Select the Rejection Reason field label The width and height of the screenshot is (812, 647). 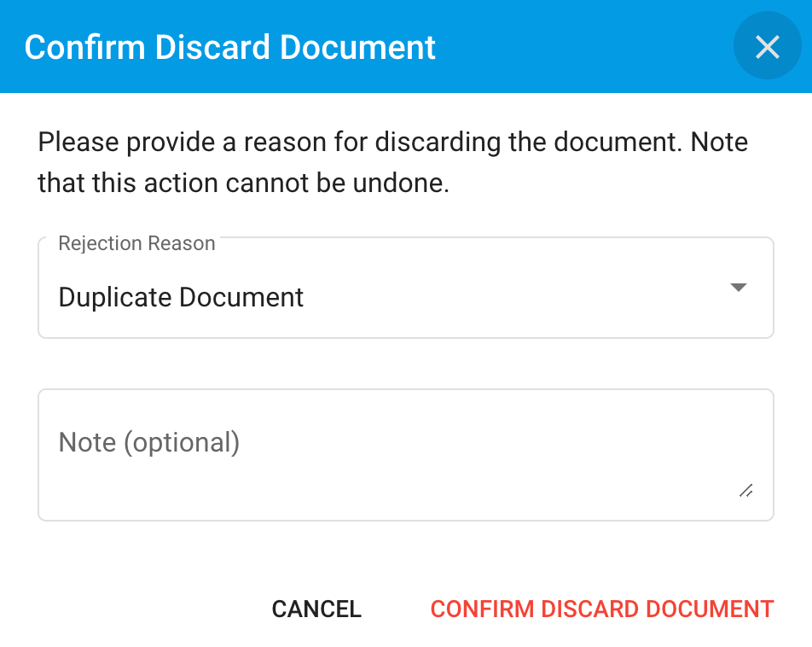click(136, 243)
